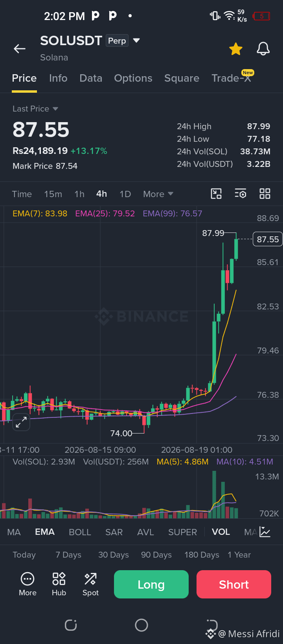The height and width of the screenshot is (644, 283).
Task: Switch to the Options tab
Action: 133,78
